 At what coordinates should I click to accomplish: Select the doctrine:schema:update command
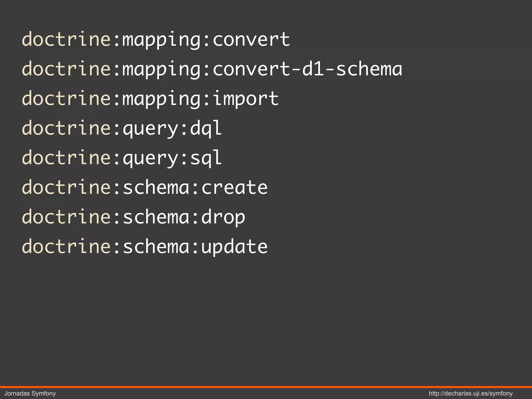[x=145, y=247]
